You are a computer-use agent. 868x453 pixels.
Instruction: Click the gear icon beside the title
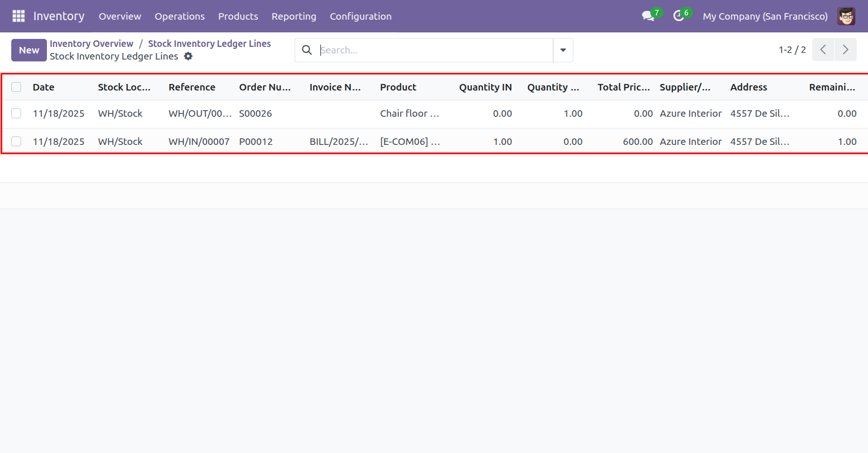click(x=188, y=56)
